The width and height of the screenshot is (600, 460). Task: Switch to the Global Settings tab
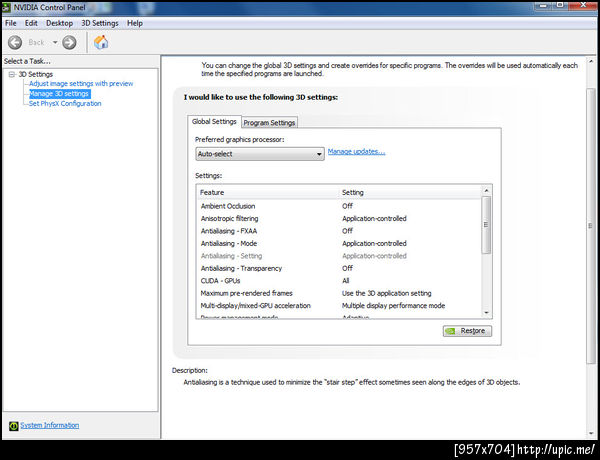(x=214, y=122)
